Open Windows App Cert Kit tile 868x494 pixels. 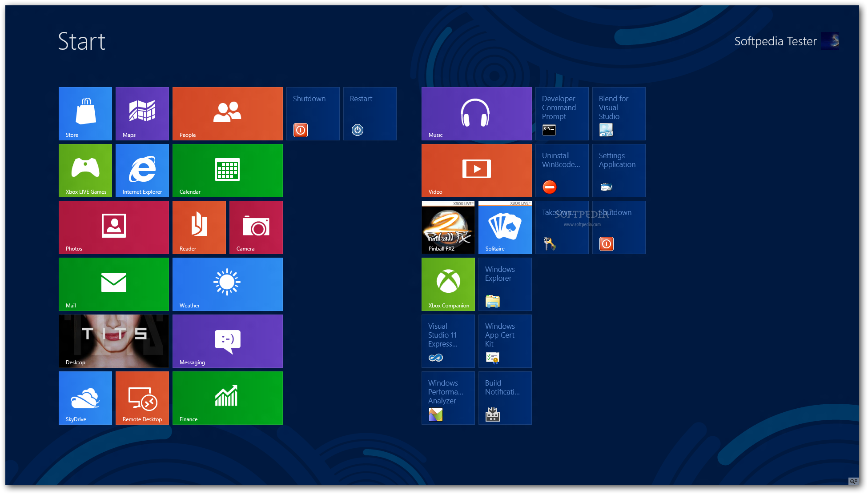click(505, 341)
